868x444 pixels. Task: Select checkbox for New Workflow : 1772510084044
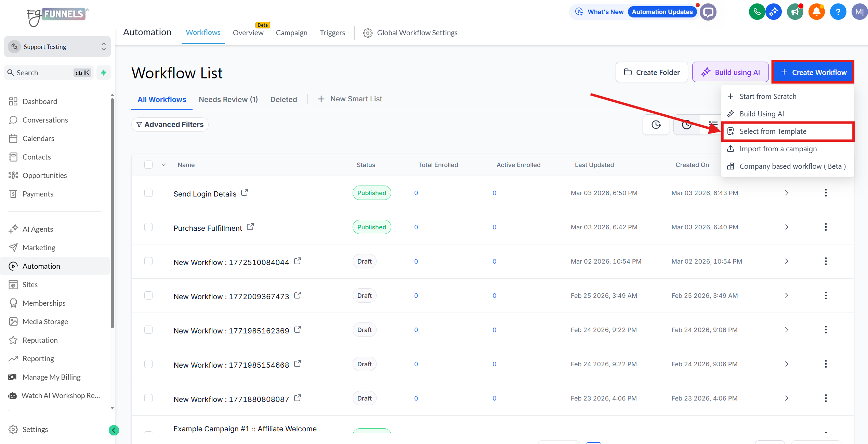tap(148, 261)
